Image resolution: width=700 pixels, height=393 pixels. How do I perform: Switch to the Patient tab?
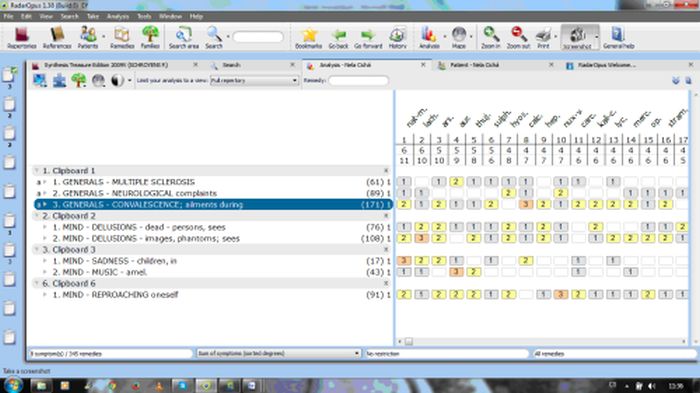(495, 65)
